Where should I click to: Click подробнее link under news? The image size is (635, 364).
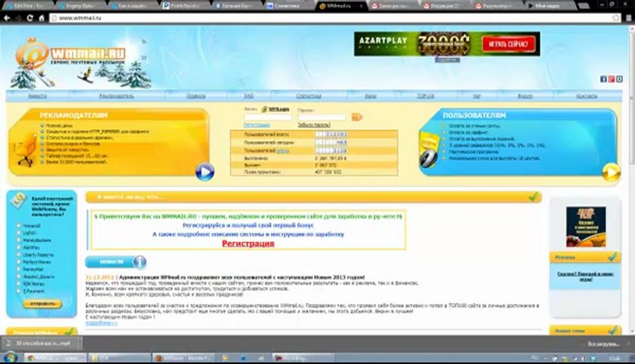(101, 323)
